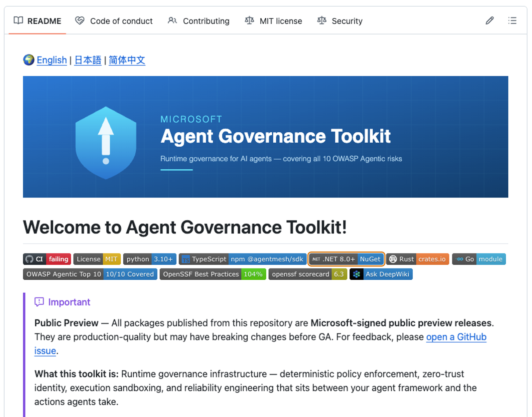The image size is (532, 417).
Task: Click the shield logo in the banner
Action: pos(106,143)
